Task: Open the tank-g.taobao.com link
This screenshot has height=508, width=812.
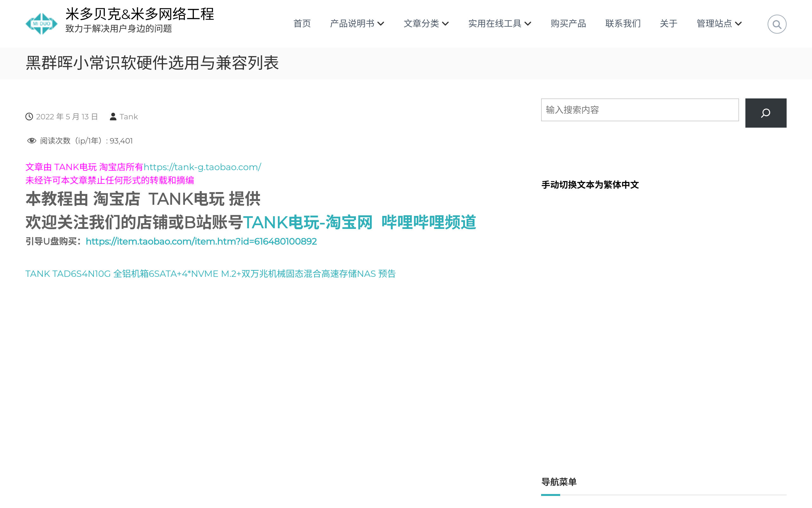Action: click(x=202, y=167)
